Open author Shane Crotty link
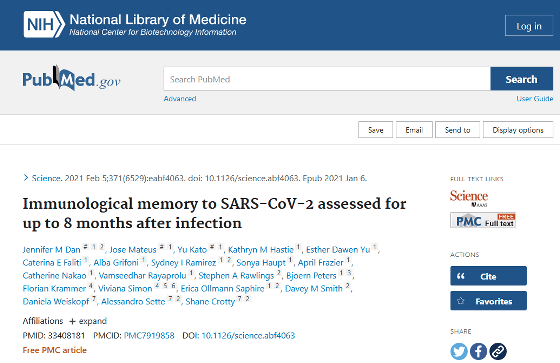Screen dimensions: 560x363 [210, 302]
